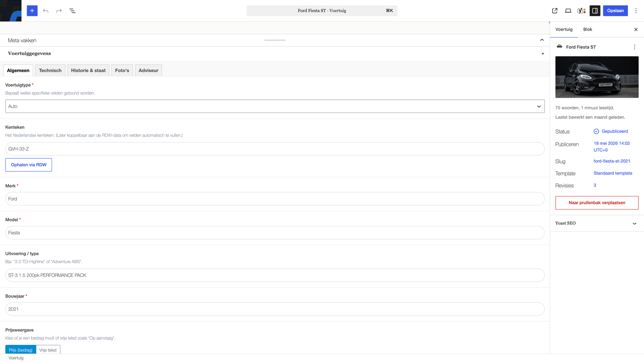Select the Vrije tekst option
The height and width of the screenshot is (362, 644).
tap(48, 350)
